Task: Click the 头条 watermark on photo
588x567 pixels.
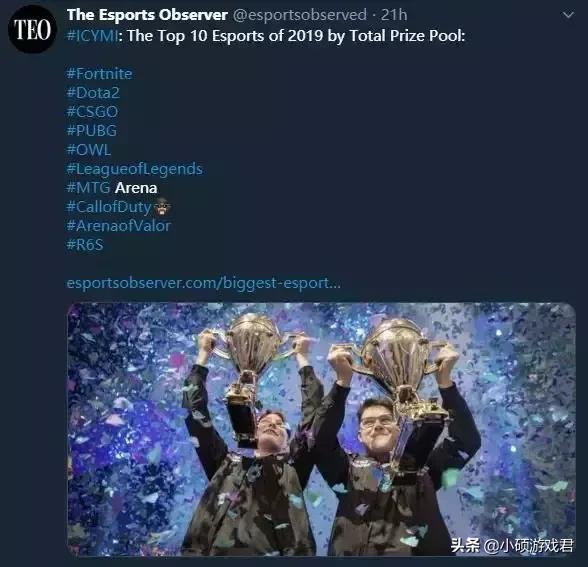Action: (x=465, y=545)
